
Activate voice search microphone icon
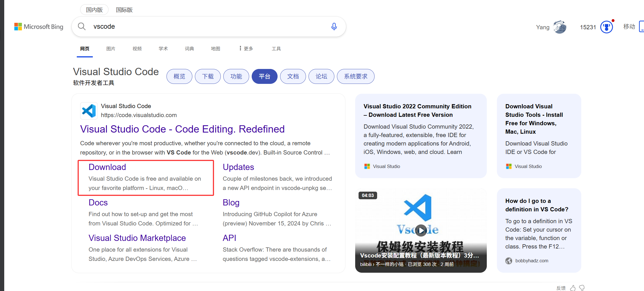pyautogui.click(x=334, y=26)
